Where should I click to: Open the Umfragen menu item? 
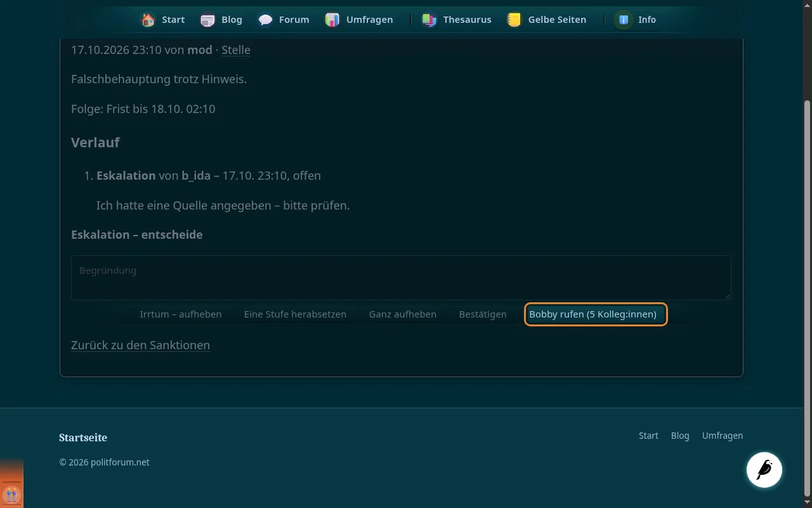(x=369, y=20)
